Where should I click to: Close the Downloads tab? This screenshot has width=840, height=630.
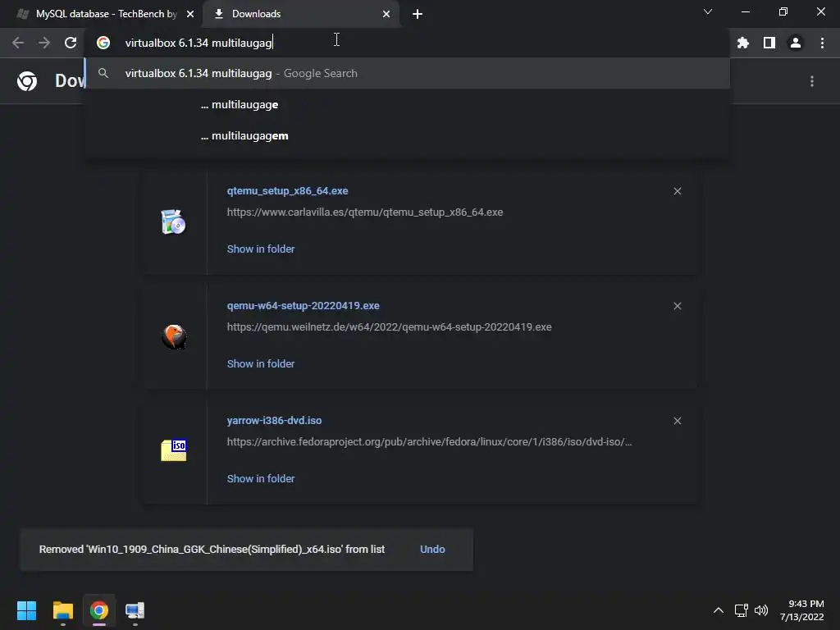coord(386,14)
